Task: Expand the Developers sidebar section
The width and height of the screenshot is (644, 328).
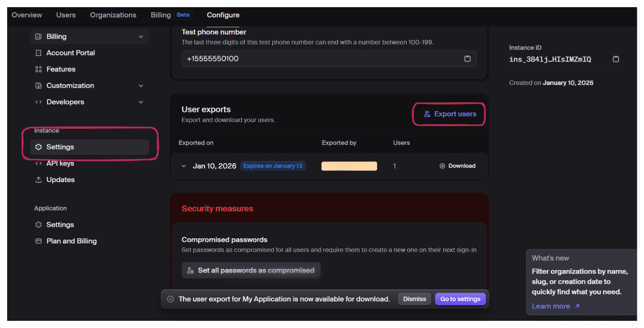Action: [x=140, y=102]
